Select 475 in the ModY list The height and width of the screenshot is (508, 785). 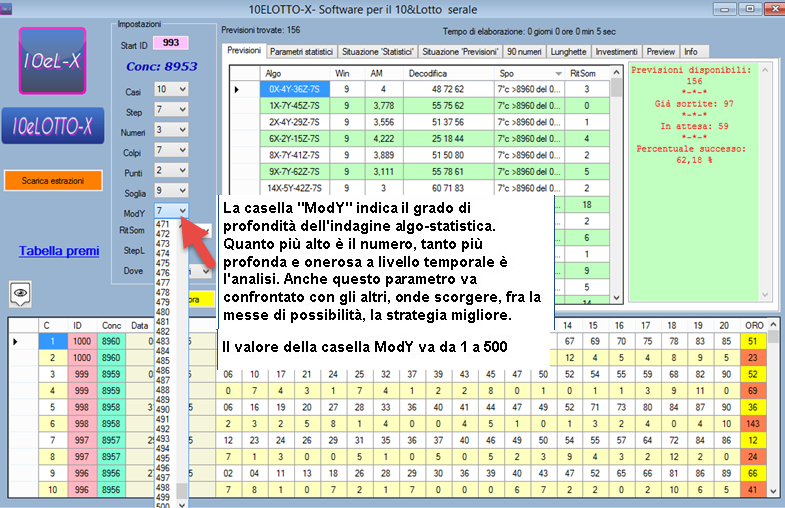(163, 263)
